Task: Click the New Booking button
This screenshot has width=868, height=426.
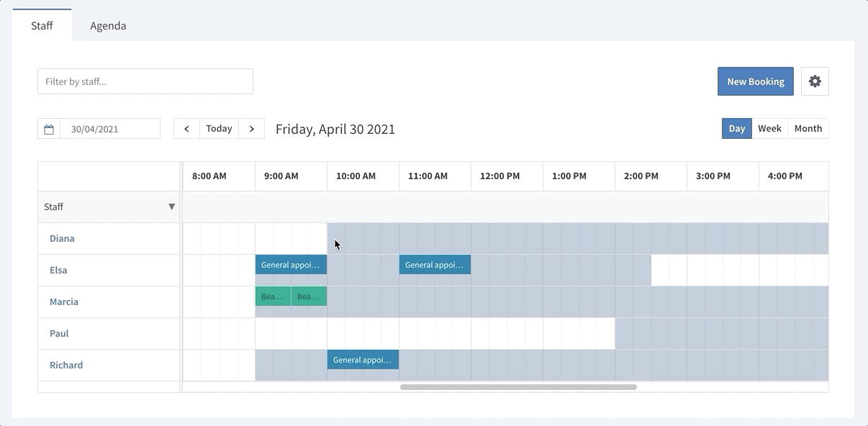Action: pos(755,81)
